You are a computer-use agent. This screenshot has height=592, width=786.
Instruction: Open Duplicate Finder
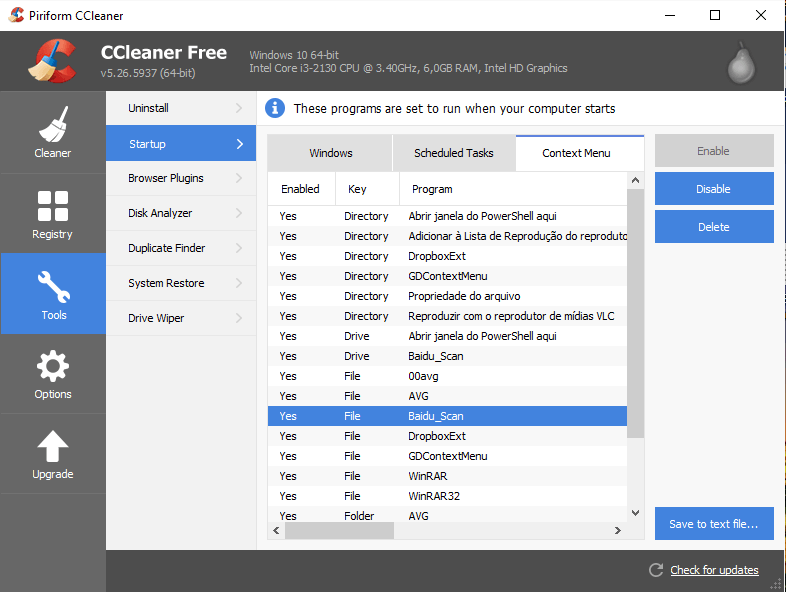(181, 248)
